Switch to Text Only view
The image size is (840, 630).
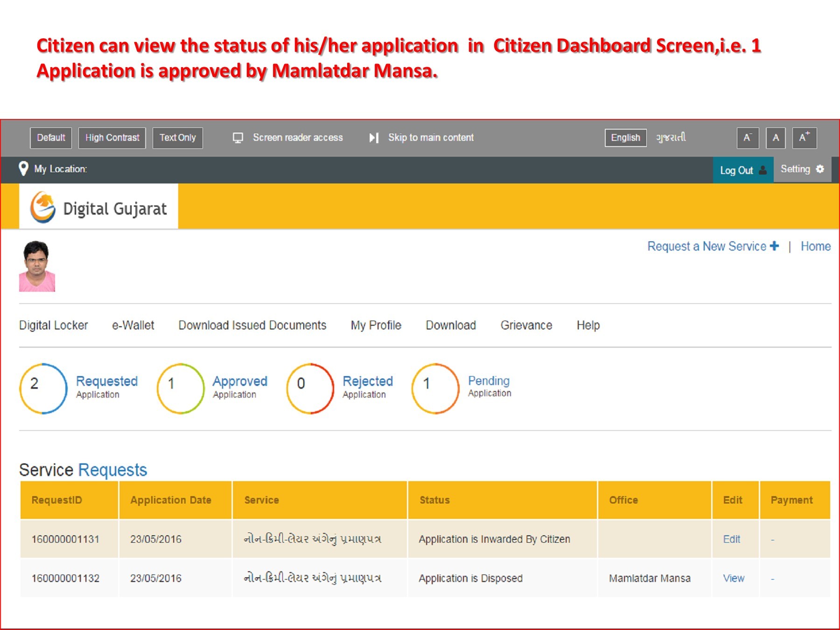tap(177, 138)
